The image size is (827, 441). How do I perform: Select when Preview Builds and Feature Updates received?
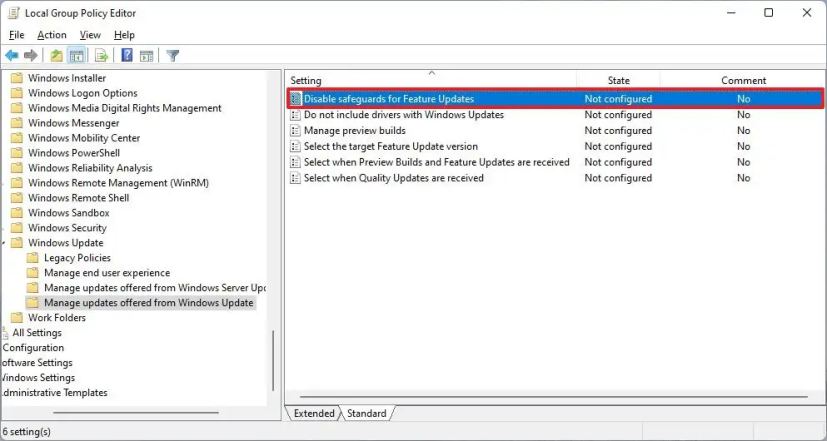click(x=437, y=162)
